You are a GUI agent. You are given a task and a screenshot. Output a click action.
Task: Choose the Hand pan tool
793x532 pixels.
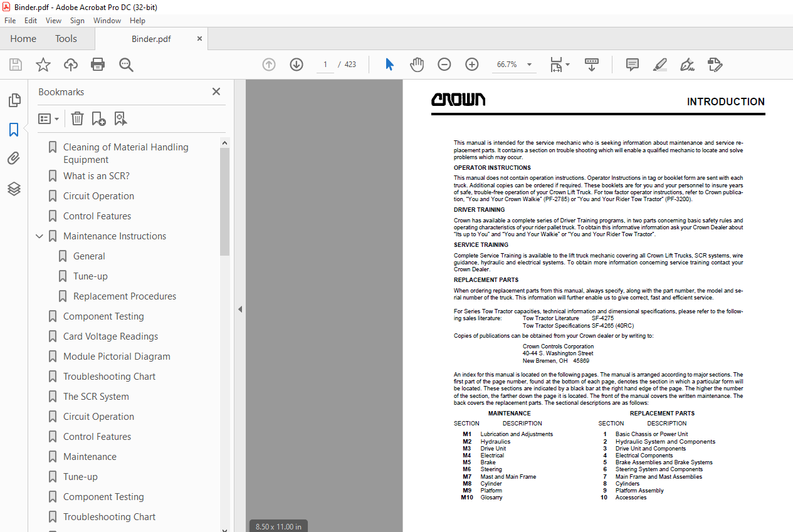point(417,65)
